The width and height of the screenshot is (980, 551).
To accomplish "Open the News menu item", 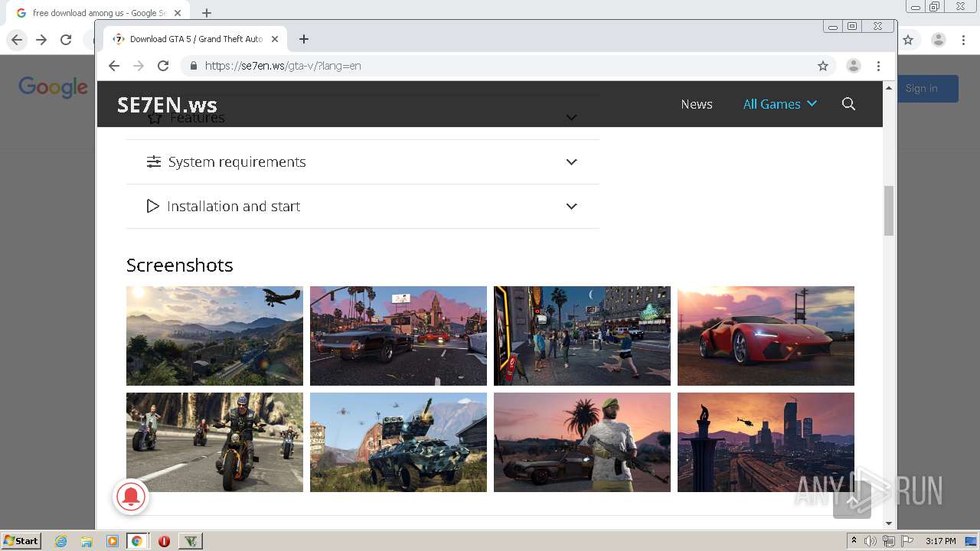I will tap(697, 104).
